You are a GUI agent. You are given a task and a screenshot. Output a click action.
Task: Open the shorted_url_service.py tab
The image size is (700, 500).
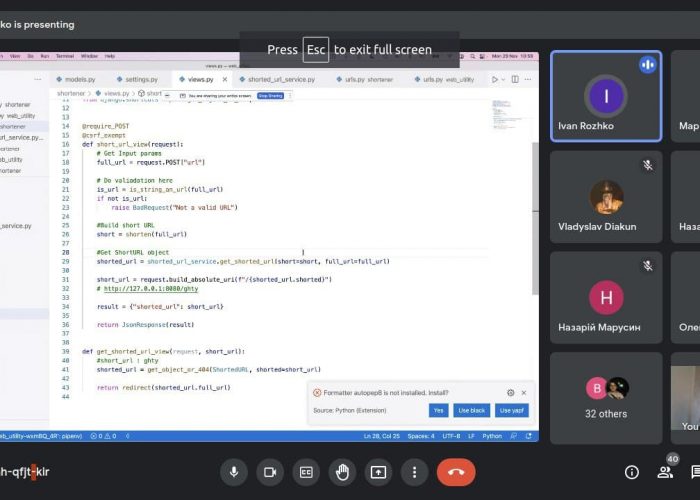point(281,79)
